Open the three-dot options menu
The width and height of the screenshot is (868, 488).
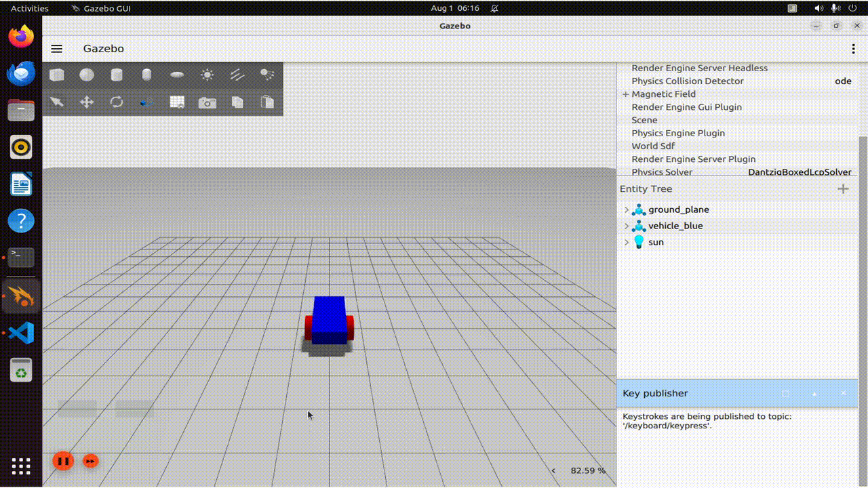point(852,48)
